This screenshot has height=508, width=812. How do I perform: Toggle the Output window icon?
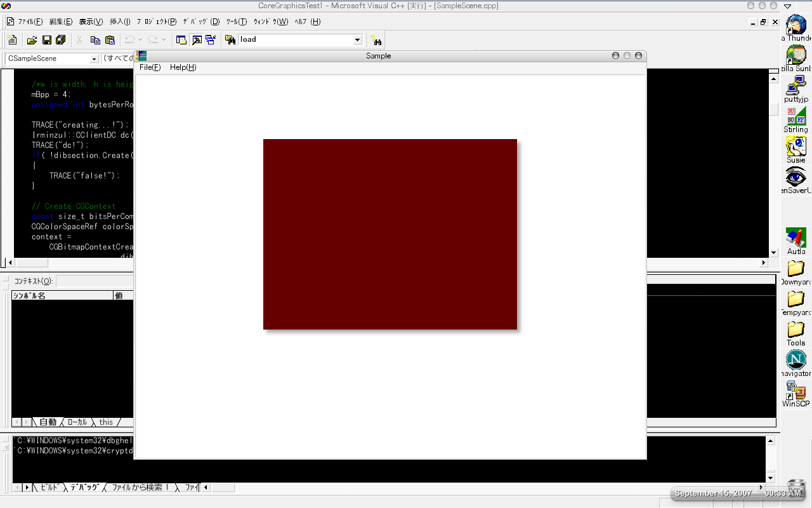pos(197,40)
